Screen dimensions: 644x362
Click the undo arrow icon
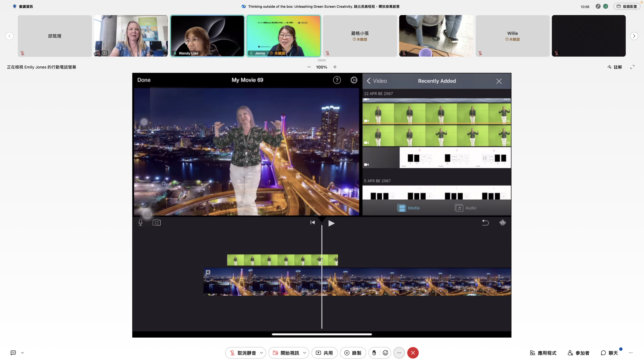click(485, 222)
